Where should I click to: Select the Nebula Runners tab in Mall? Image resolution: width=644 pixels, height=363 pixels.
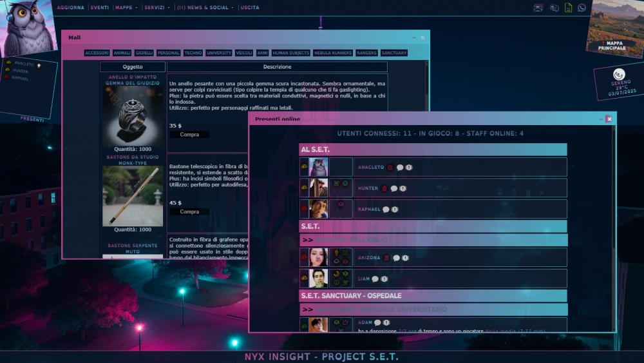[333, 53]
